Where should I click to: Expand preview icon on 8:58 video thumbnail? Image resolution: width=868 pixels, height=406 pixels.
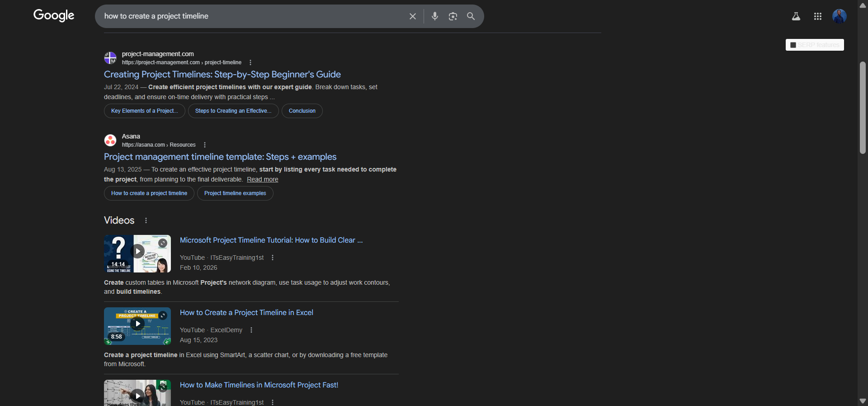(x=163, y=315)
